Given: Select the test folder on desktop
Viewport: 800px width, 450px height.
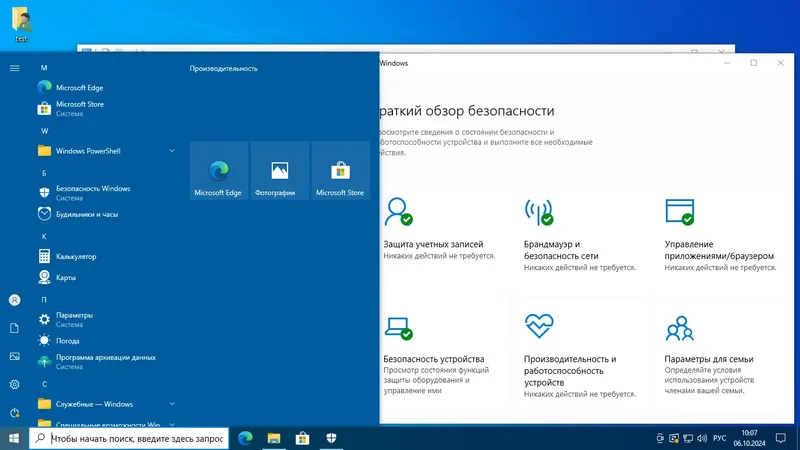Looking at the screenshot, I should pos(21,24).
